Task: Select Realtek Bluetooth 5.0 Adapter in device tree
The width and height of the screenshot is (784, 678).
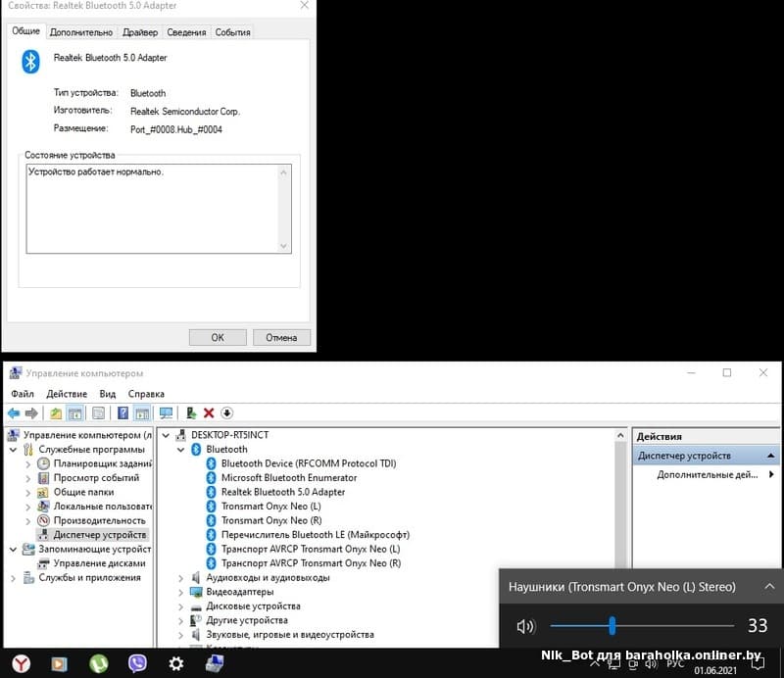Action: pos(283,492)
